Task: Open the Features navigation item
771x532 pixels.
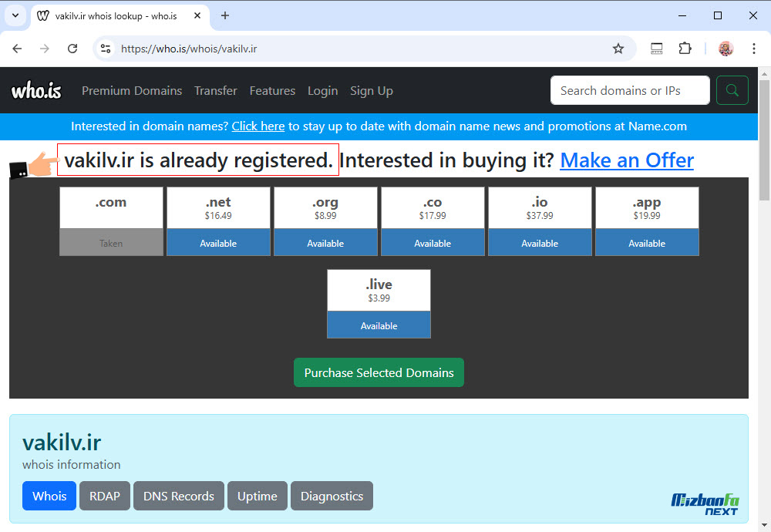Action: pos(272,91)
